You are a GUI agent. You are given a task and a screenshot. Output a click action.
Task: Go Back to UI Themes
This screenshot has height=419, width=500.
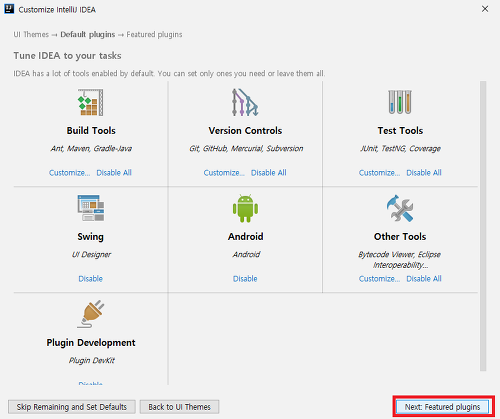(x=179, y=407)
